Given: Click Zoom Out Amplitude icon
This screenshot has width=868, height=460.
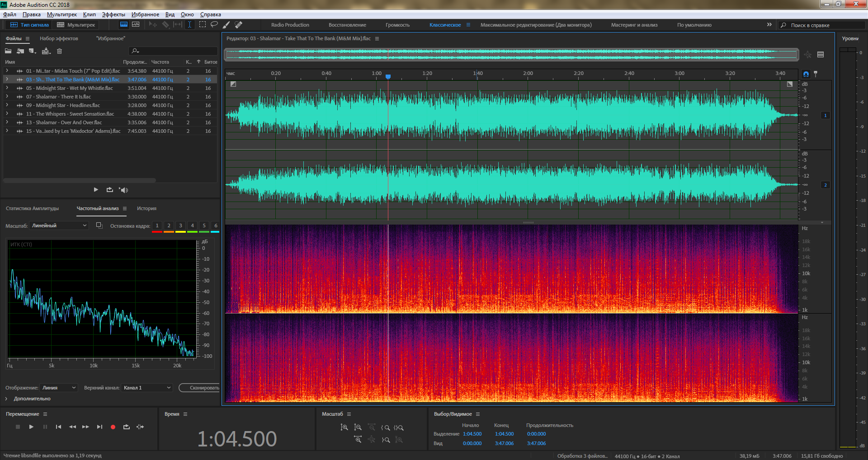Looking at the screenshot, I should pyautogui.click(x=358, y=427).
